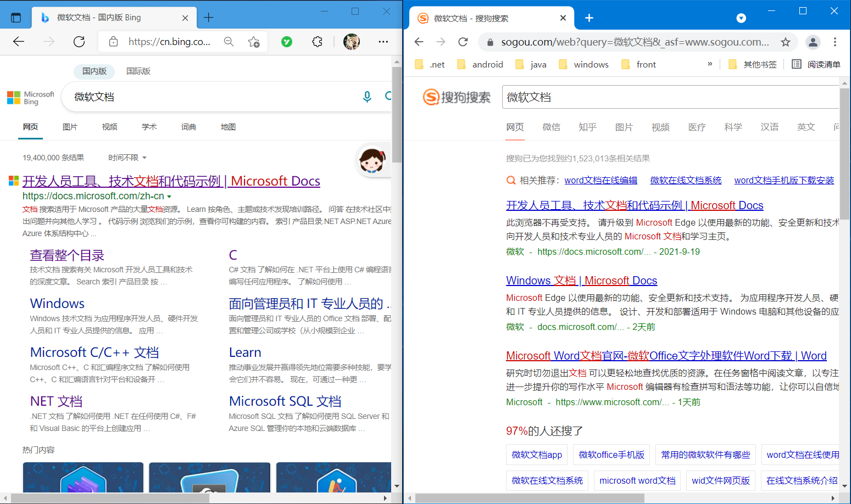Switch to Sogou 微信 tab
This screenshot has height=504, width=851.
(x=551, y=127)
